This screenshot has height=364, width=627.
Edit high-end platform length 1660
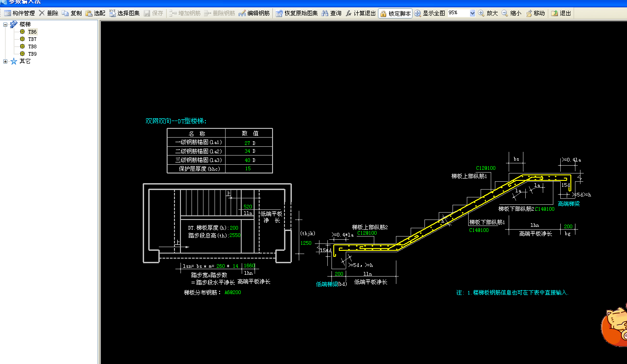pos(249,266)
